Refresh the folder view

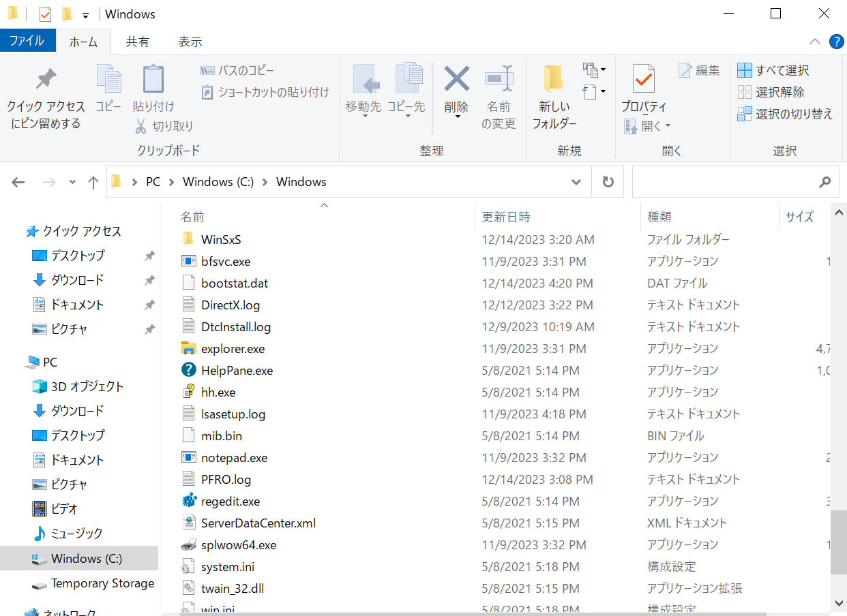607,181
